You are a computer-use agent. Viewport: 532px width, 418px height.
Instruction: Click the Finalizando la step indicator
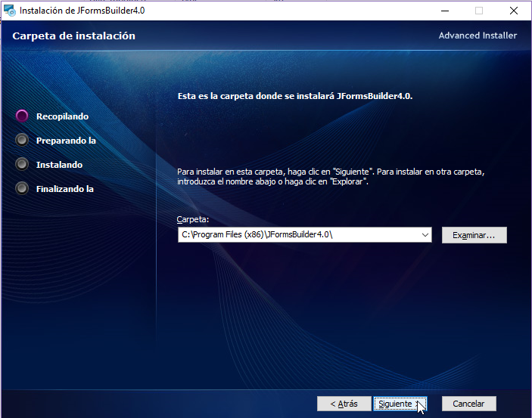click(x=22, y=188)
